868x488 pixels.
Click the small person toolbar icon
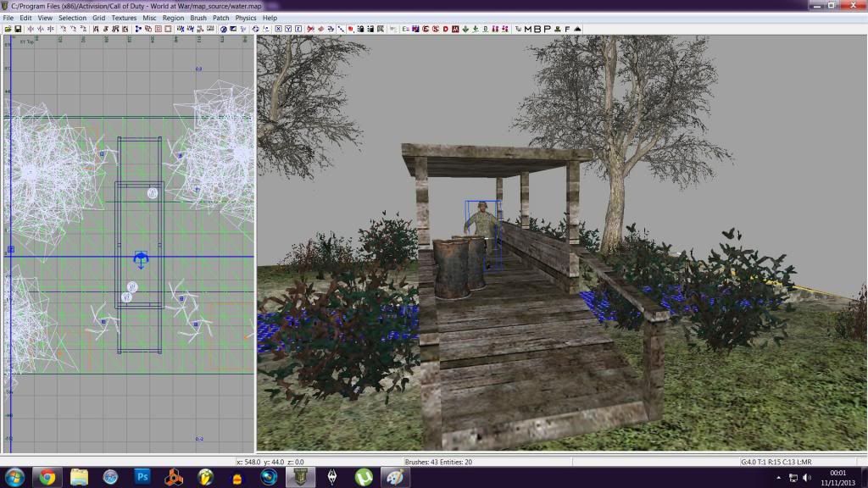558,29
